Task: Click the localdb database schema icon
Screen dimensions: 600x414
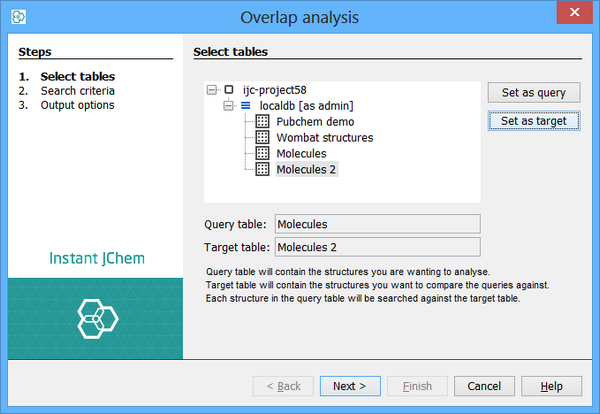Action: pos(246,105)
